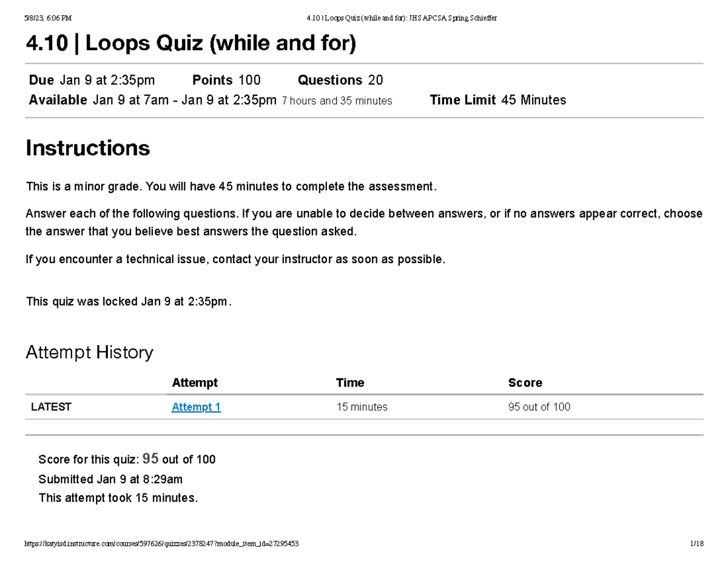Viewport: 728px width, 562px height.
Task: Click the Submitted Jan 9 at 8:29am text
Action: coord(110,479)
